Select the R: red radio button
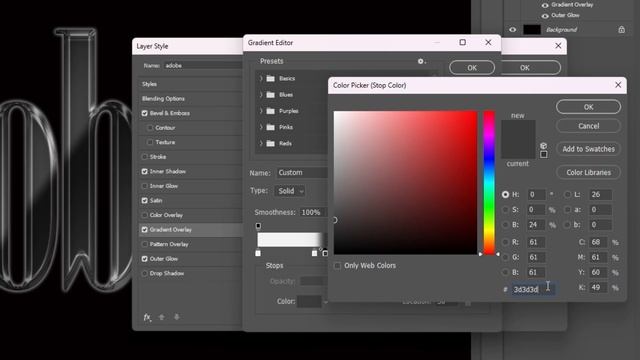Viewport: 640px width, 360px height. [x=505, y=242]
